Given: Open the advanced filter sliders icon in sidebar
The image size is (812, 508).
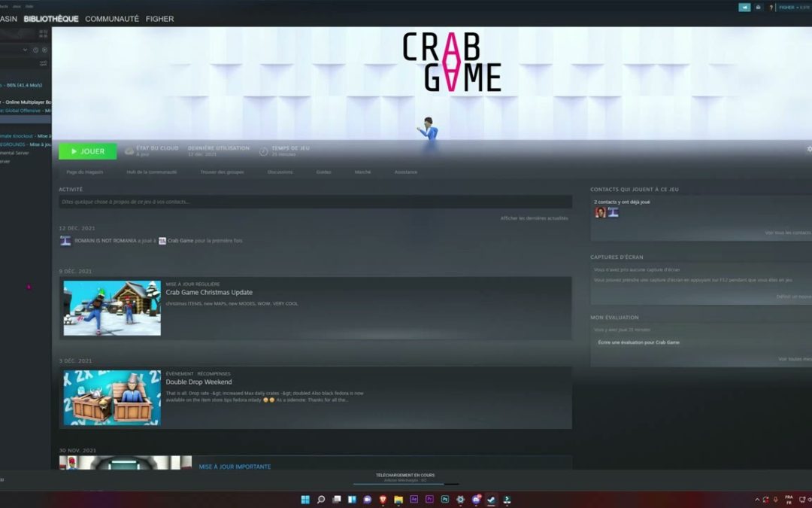Looking at the screenshot, I should [44, 63].
